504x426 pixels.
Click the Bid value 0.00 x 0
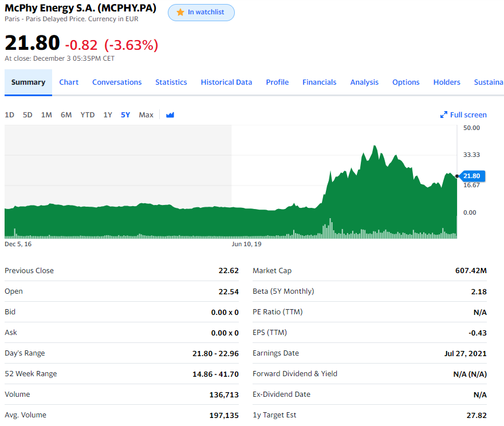(225, 313)
